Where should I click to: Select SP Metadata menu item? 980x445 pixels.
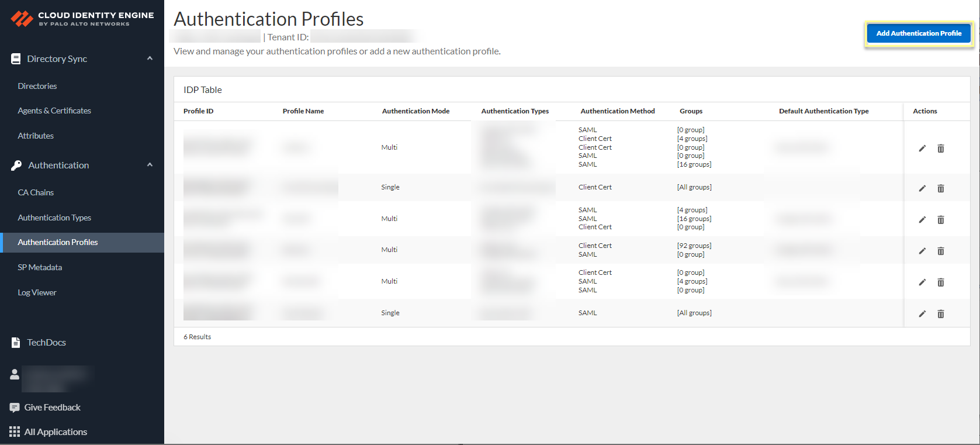click(x=40, y=267)
